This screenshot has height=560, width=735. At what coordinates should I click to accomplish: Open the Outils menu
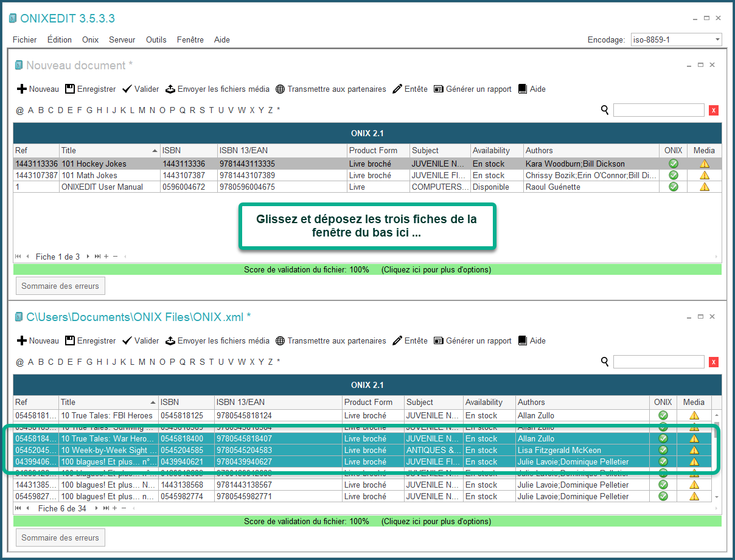pos(156,40)
